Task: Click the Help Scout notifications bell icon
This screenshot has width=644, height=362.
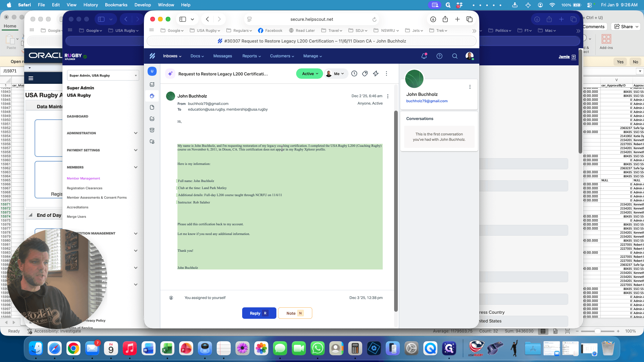Action: (x=424, y=56)
